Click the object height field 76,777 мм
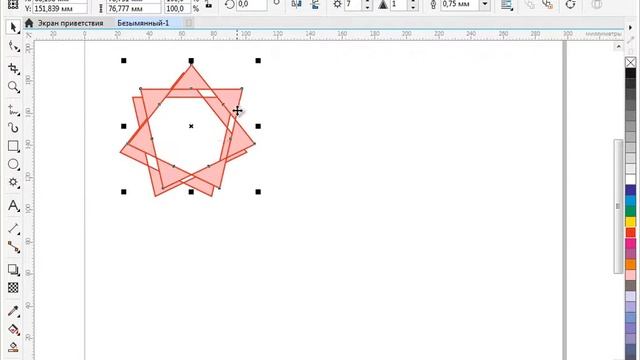This screenshot has width=640, height=360. [x=133, y=9]
